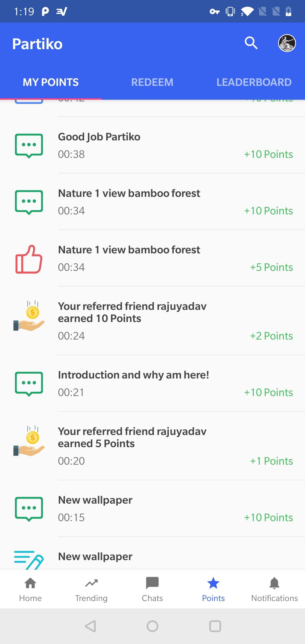Viewport: 305px width, 644px height.
Task: Select the My Points tab
Action: 51,82
